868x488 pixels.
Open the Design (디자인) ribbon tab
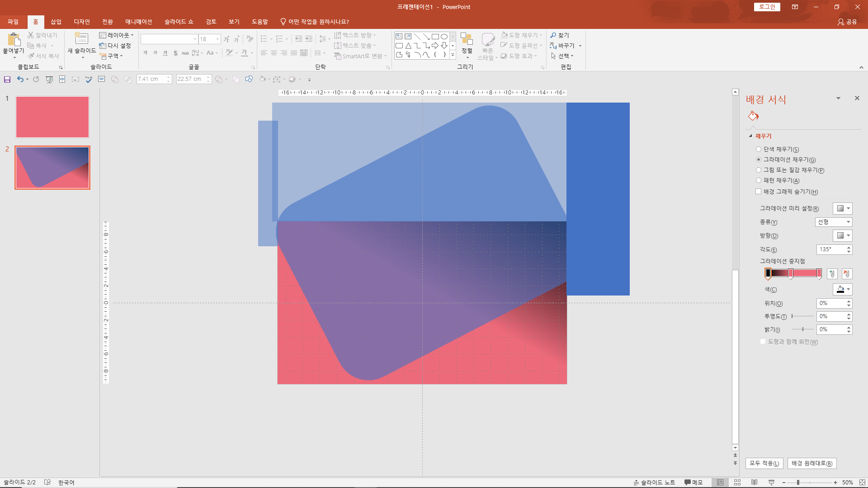click(x=82, y=22)
